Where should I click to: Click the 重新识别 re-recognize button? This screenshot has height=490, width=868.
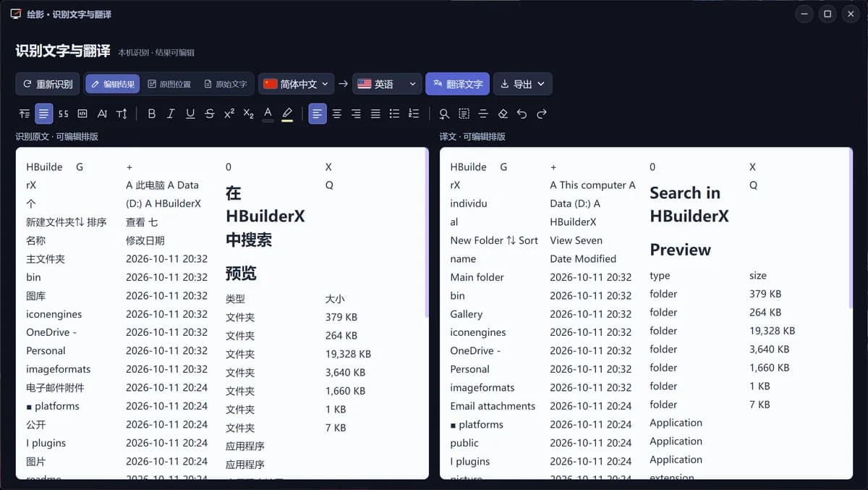(x=48, y=84)
